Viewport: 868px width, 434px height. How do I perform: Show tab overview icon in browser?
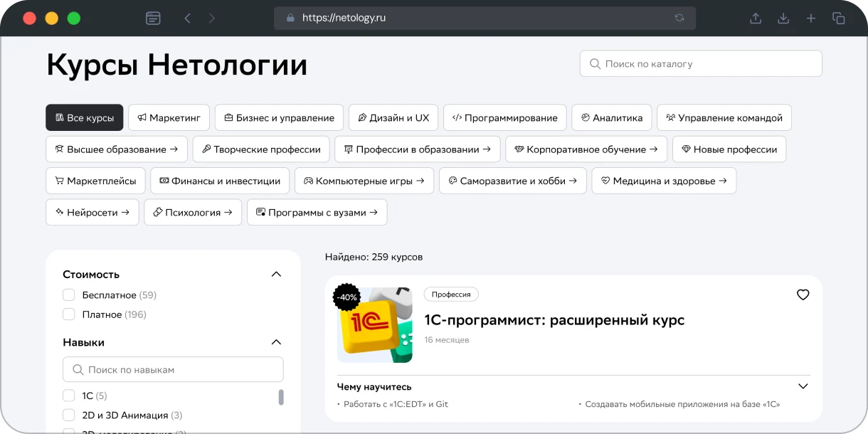(839, 18)
